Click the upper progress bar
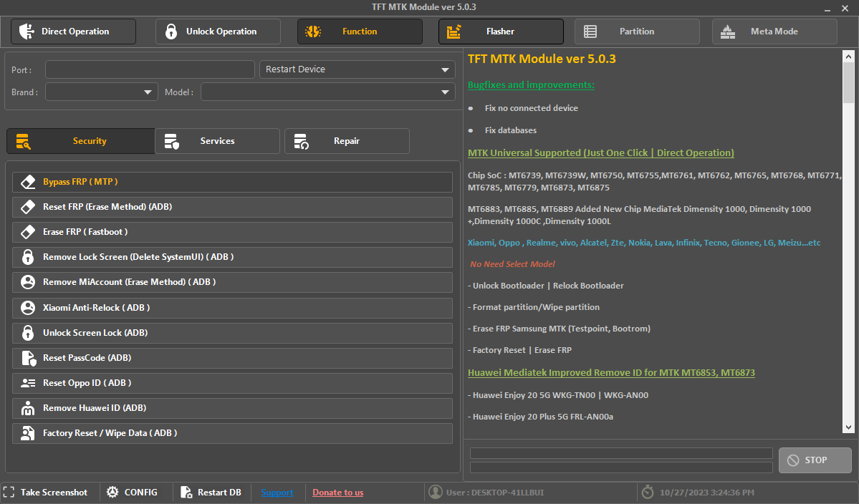The image size is (859, 504). pyautogui.click(x=621, y=453)
